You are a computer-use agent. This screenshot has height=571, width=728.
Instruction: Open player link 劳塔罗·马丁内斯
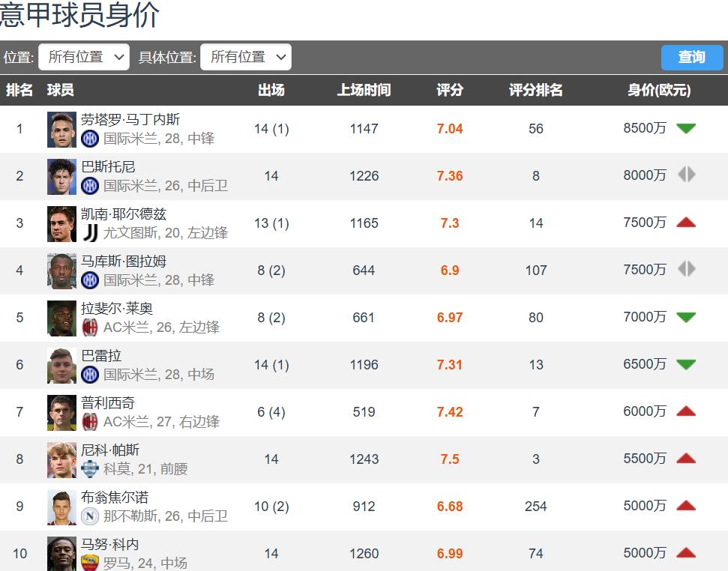coord(130,120)
